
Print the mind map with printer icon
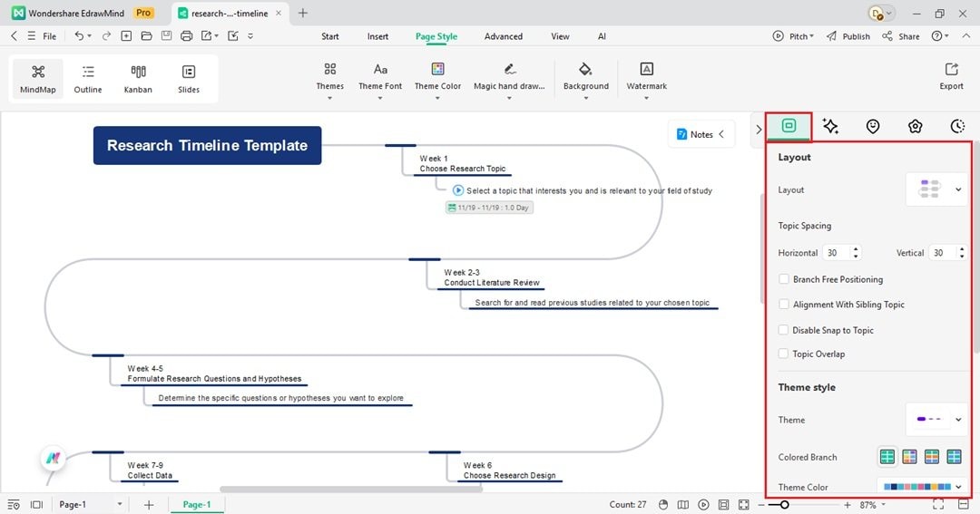(x=186, y=36)
